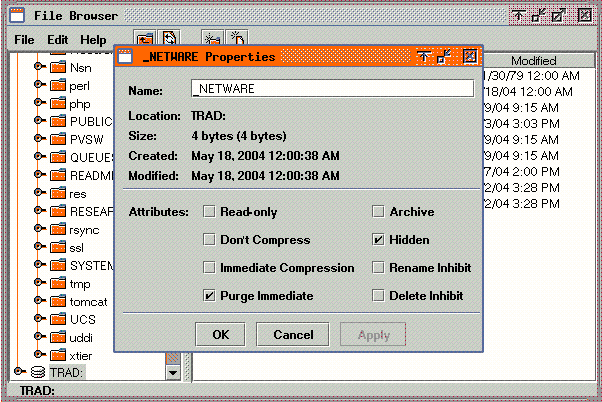
Task: Click the perl folder icon
Action: [x=58, y=85]
